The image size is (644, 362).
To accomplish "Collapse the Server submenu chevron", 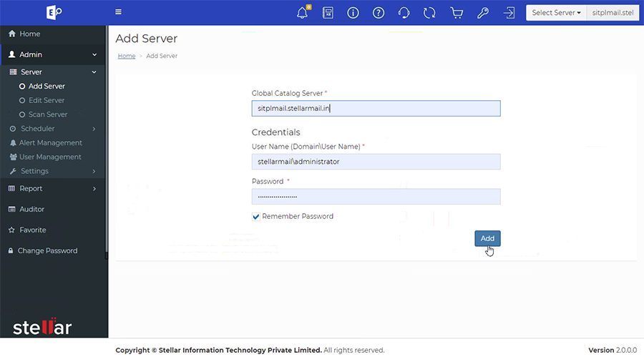I will coord(94,72).
